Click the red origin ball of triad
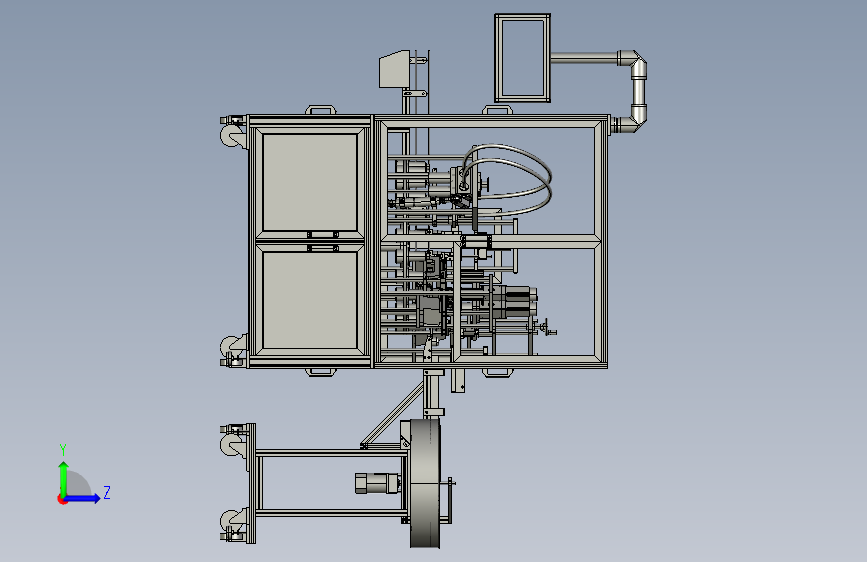The image size is (867, 562). pos(62,499)
